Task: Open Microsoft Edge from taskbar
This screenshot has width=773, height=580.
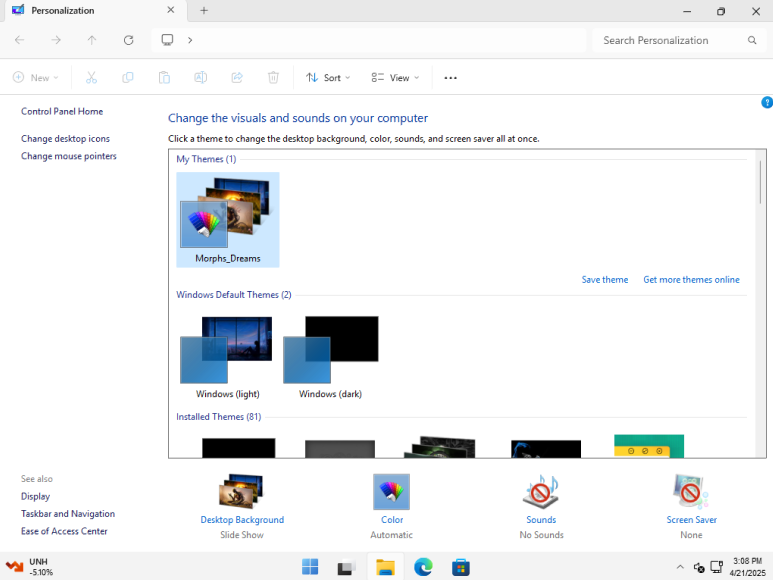Action: (x=423, y=567)
